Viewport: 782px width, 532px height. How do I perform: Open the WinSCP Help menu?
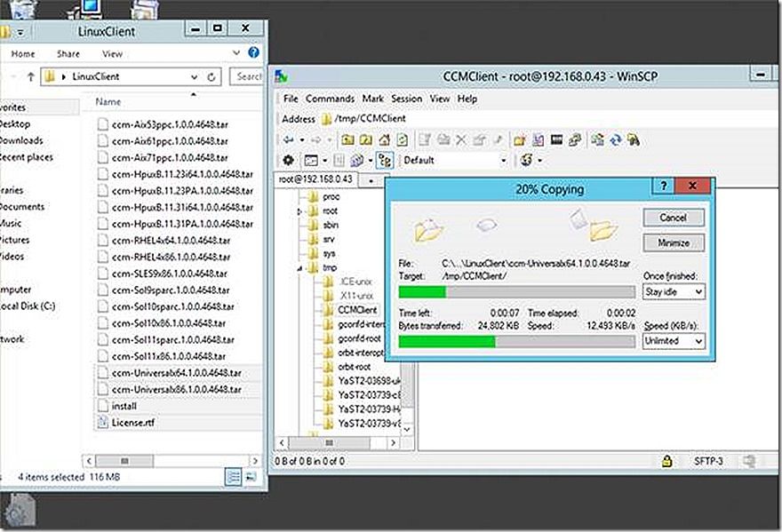[x=467, y=99]
